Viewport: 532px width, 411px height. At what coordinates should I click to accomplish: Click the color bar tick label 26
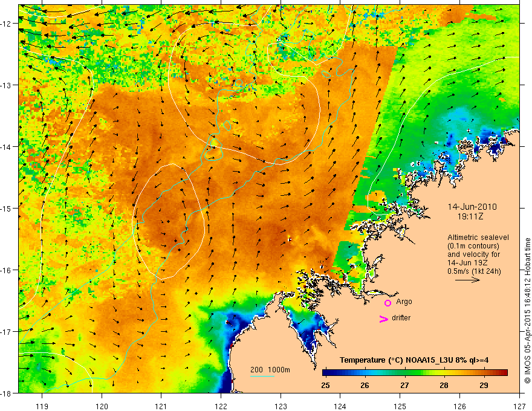click(x=365, y=385)
